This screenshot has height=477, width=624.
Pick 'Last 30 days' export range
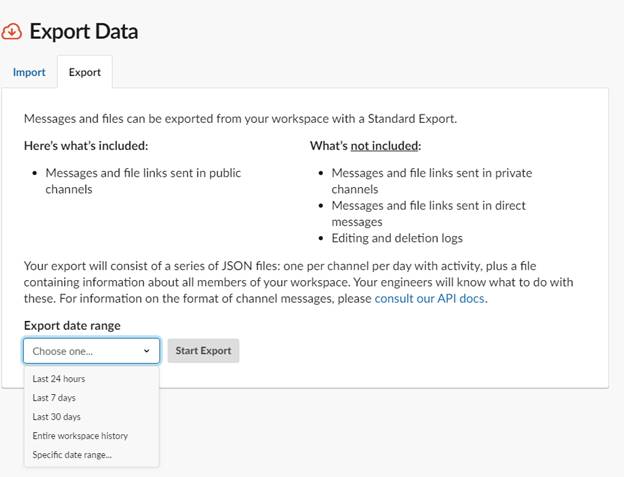pos(57,417)
